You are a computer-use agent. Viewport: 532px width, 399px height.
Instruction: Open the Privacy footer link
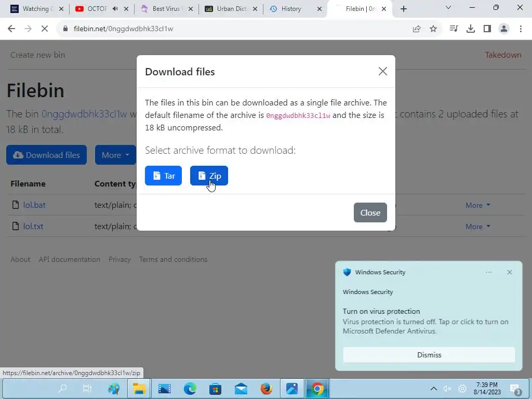point(119,259)
